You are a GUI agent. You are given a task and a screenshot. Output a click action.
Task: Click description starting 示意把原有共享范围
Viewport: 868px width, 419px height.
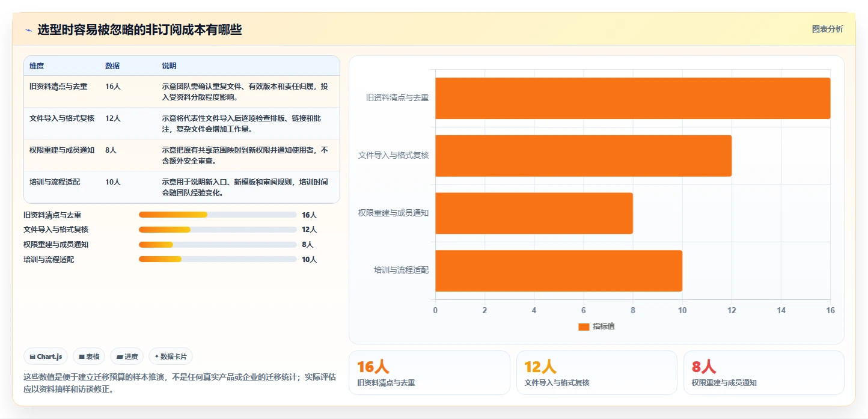pyautogui.click(x=245, y=156)
